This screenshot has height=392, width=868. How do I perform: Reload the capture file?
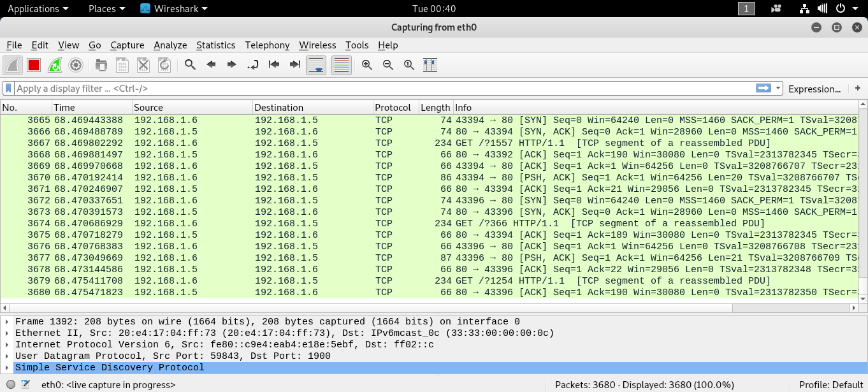[164, 65]
